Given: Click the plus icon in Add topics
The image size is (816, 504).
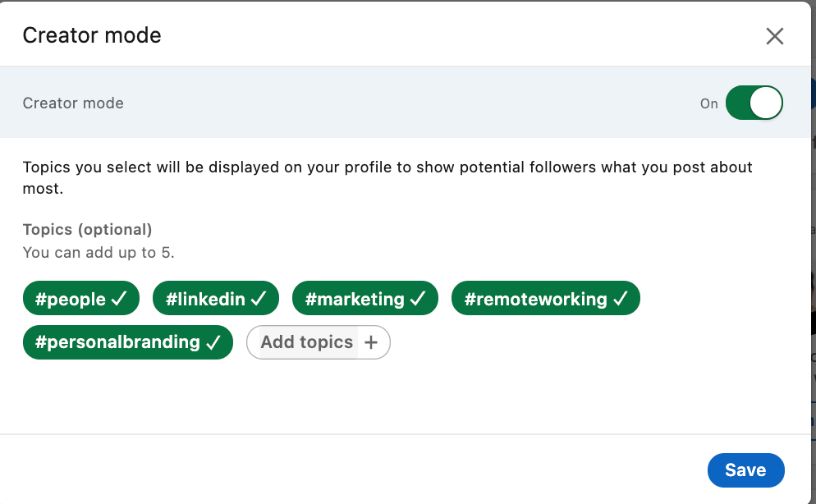Looking at the screenshot, I should tap(371, 343).
